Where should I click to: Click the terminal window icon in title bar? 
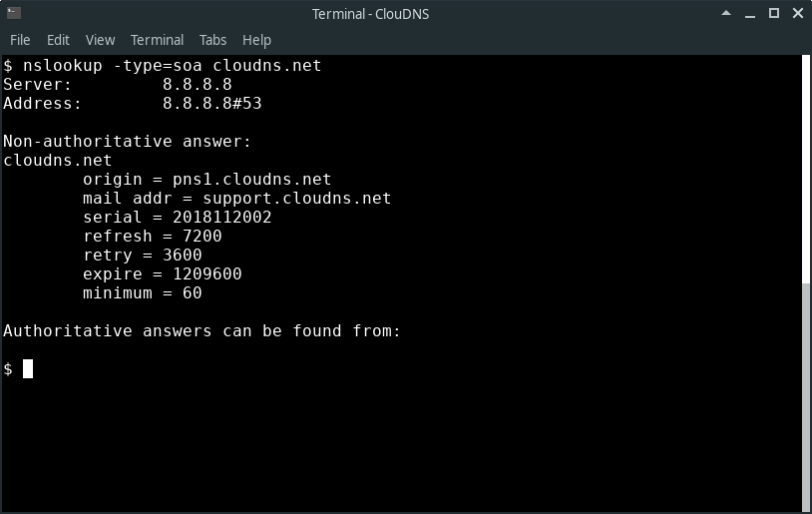coord(14,13)
